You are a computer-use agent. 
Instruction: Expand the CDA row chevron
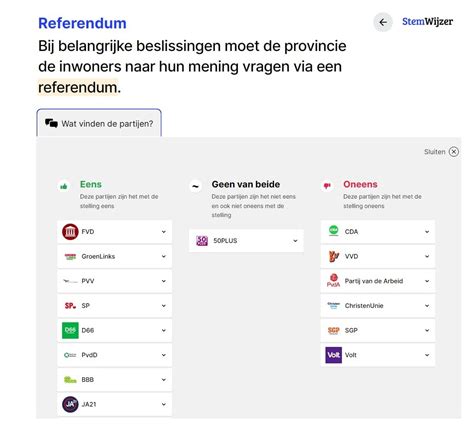pos(427,232)
